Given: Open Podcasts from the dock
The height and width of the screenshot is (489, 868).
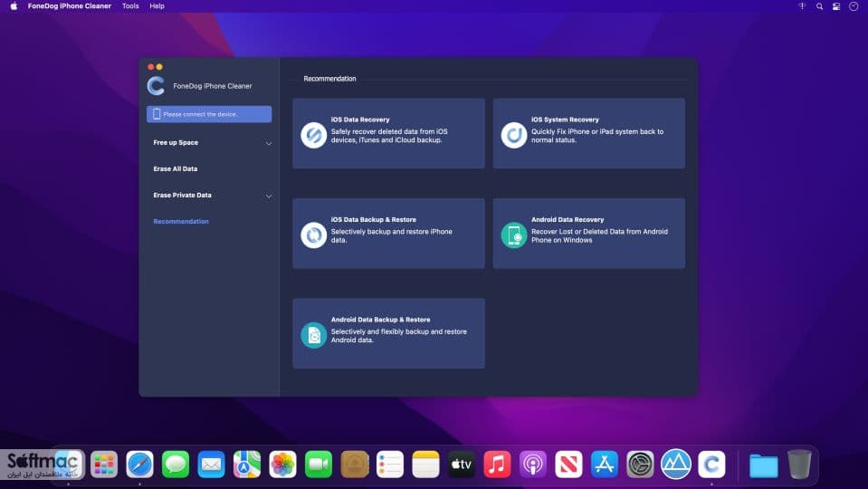Looking at the screenshot, I should [x=532, y=464].
